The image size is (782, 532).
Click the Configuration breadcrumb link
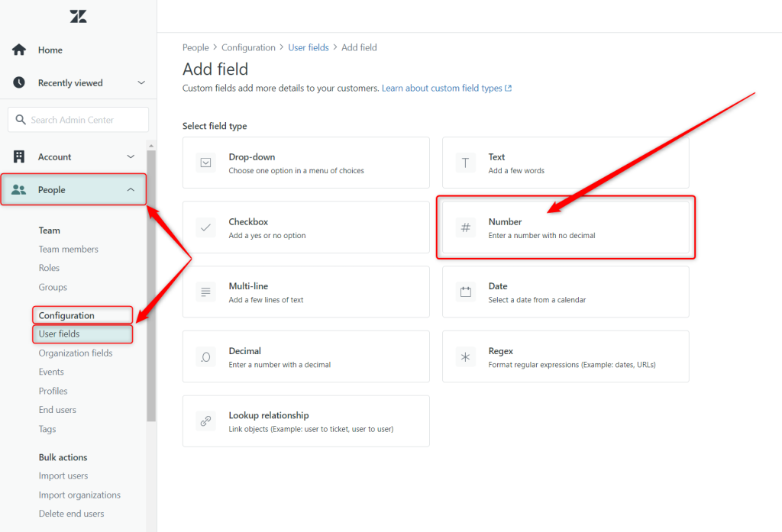click(x=248, y=47)
